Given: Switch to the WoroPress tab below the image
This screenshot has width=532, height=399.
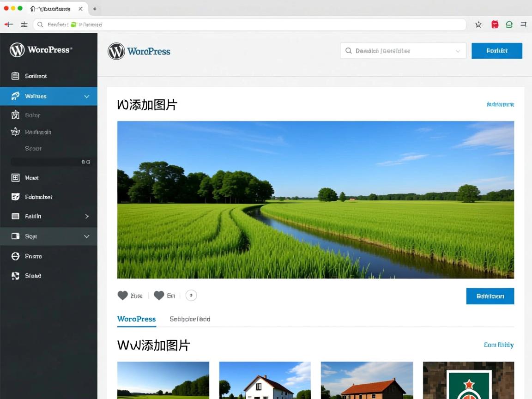Looking at the screenshot, I should (x=136, y=319).
